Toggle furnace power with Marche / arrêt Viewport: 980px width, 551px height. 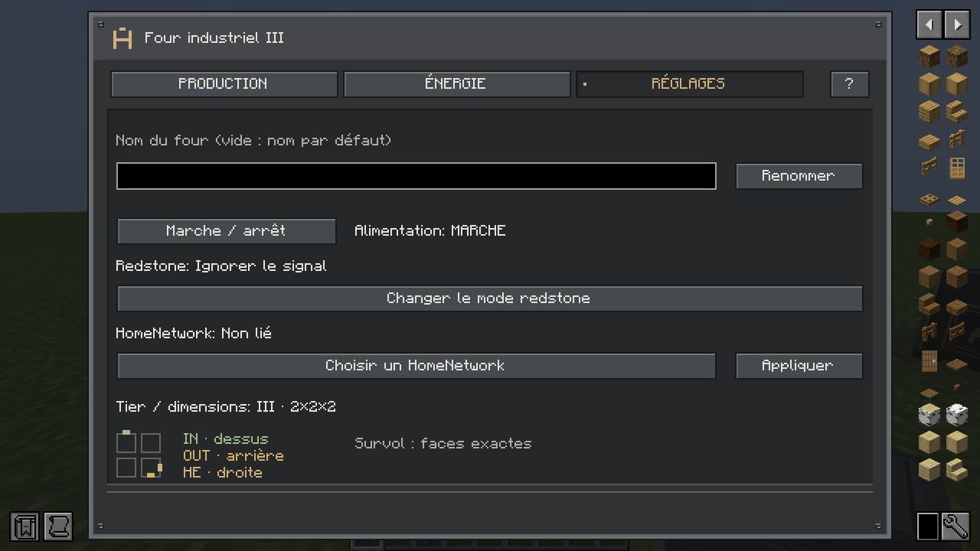point(226,231)
